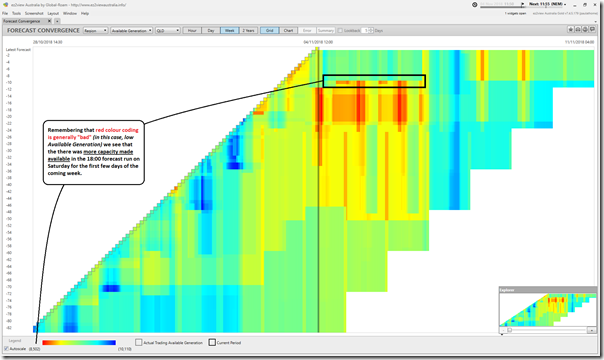Add a new tab with the plus button
Viewport: 604px width, 360px height.
[x=57, y=21]
